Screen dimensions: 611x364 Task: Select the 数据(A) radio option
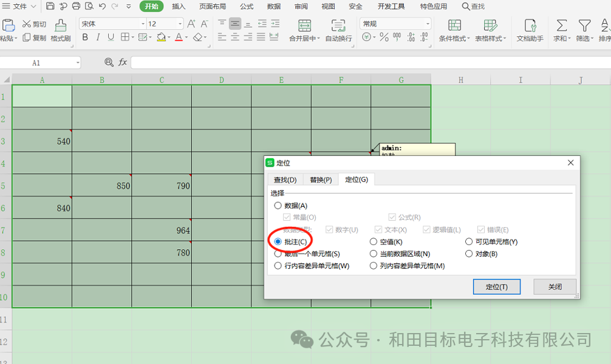point(278,206)
